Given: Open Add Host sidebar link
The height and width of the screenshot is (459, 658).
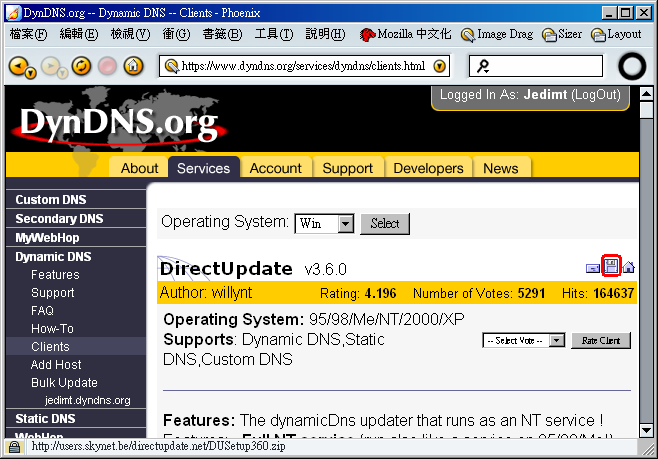Looking at the screenshot, I should click(x=56, y=365).
